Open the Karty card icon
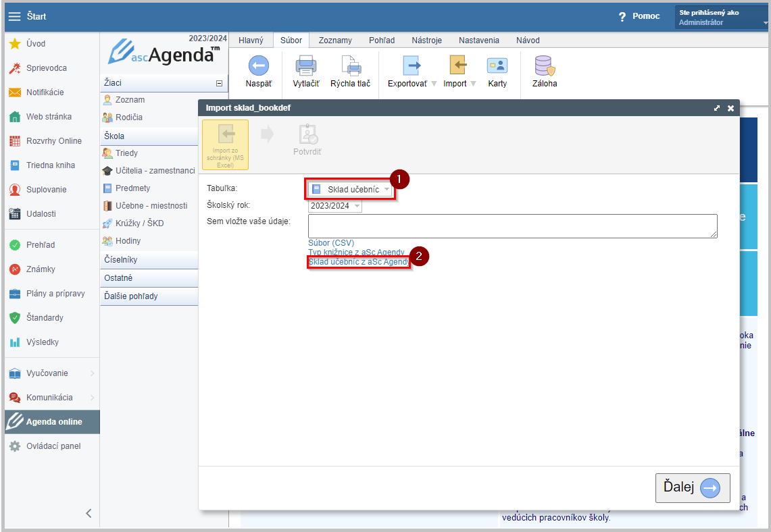 497,65
